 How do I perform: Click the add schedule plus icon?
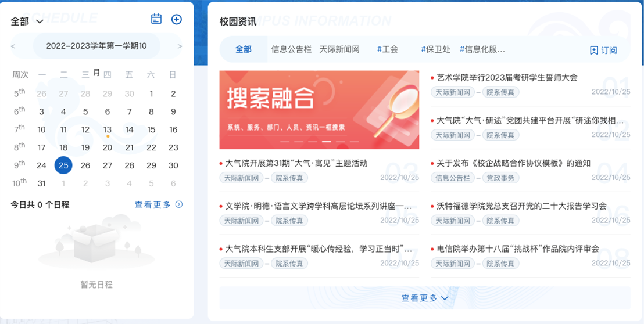[177, 19]
